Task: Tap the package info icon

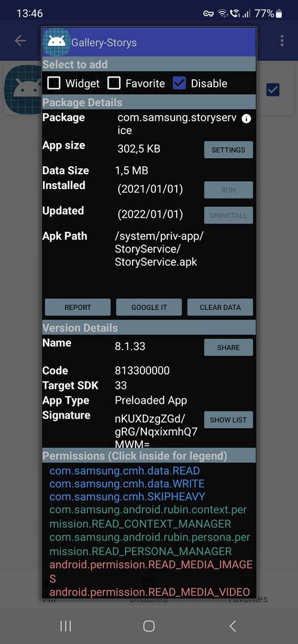Action: click(246, 119)
